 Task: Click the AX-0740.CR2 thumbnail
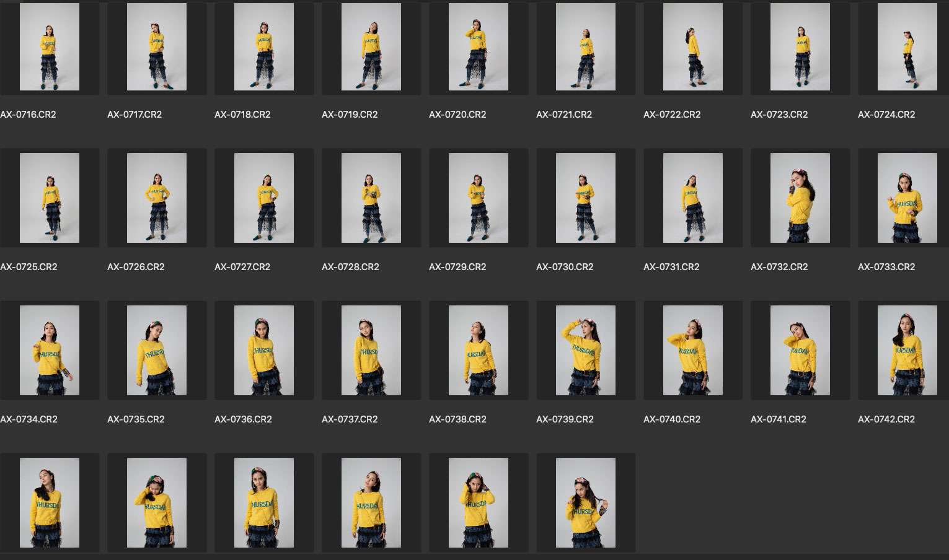click(x=692, y=350)
